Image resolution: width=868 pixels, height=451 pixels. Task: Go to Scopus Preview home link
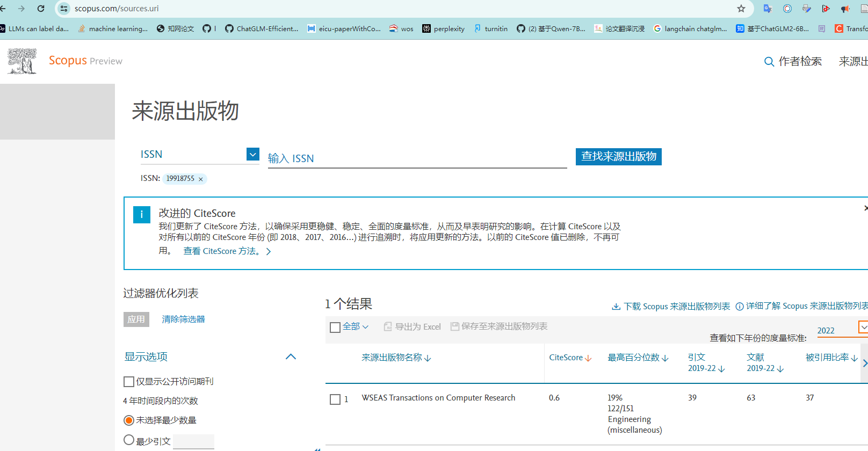[85, 61]
